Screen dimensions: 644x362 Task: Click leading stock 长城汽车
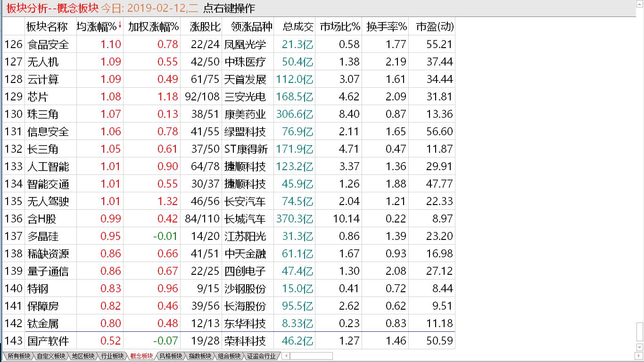[x=245, y=219]
